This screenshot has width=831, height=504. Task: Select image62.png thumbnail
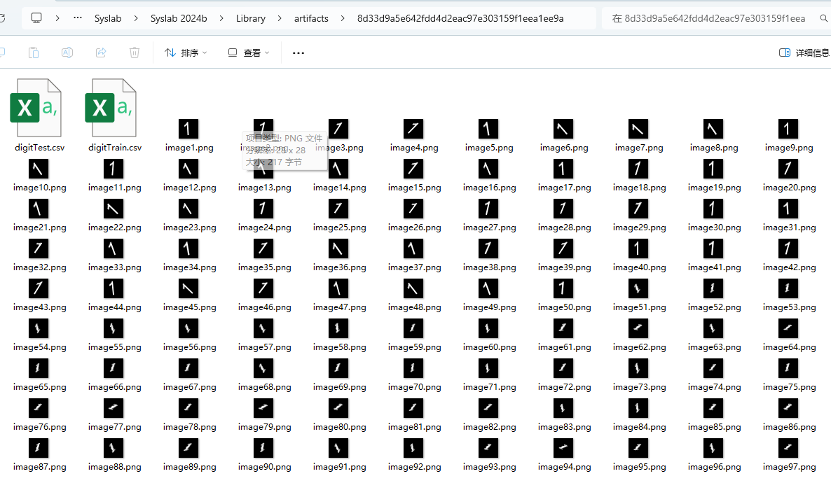coord(638,328)
